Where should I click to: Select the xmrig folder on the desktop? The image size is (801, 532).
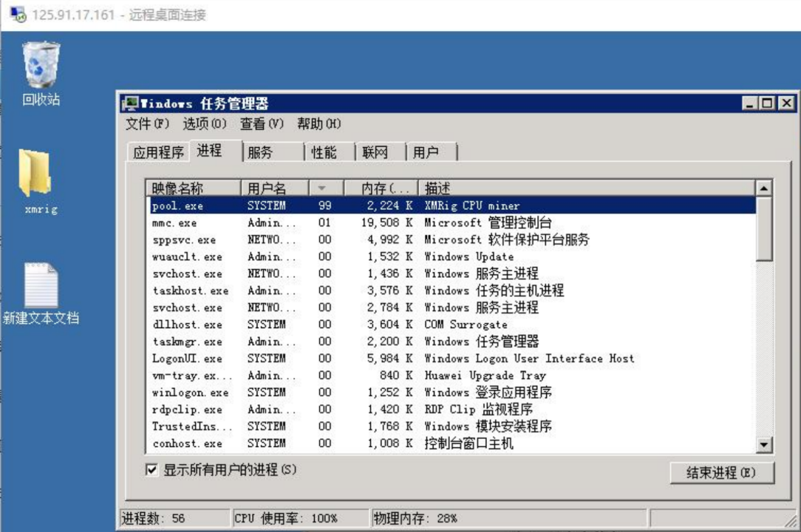(x=41, y=182)
